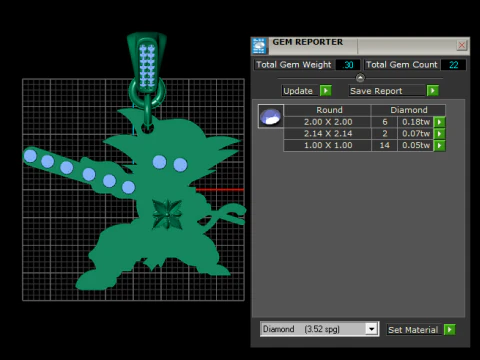Click the Total Gem Count label
This screenshot has height=360, width=480.
tap(402, 65)
